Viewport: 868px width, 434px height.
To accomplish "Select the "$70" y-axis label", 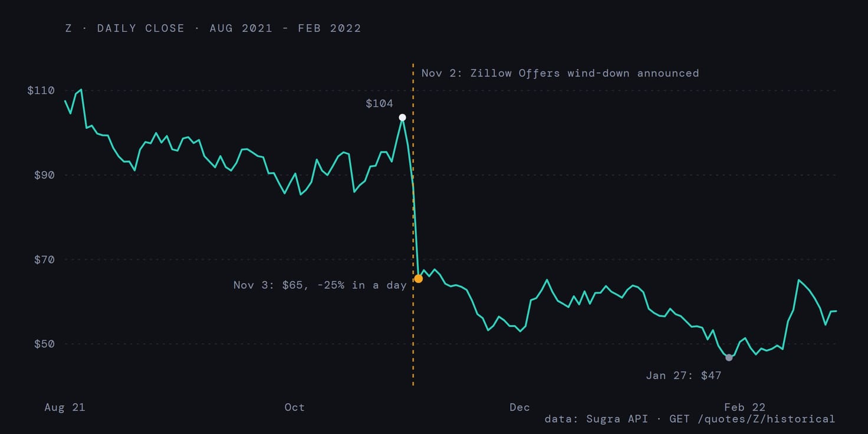I will tap(44, 259).
